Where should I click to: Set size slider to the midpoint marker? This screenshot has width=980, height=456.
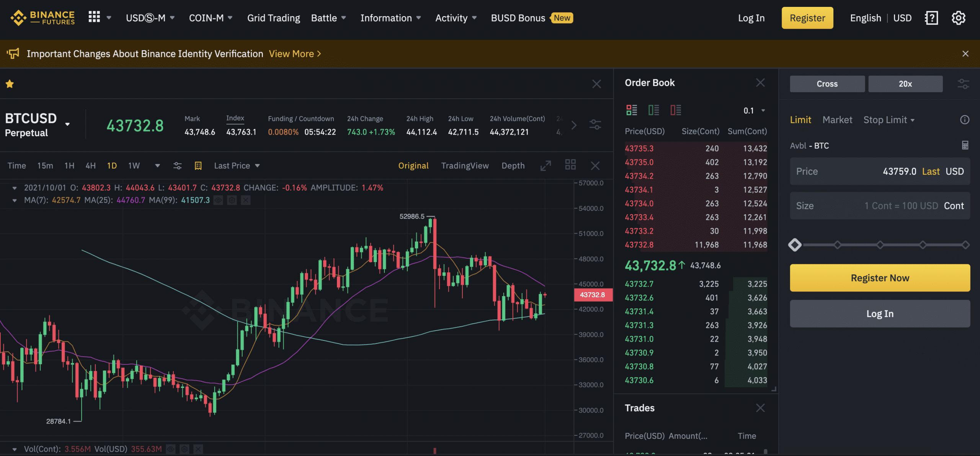pos(880,245)
